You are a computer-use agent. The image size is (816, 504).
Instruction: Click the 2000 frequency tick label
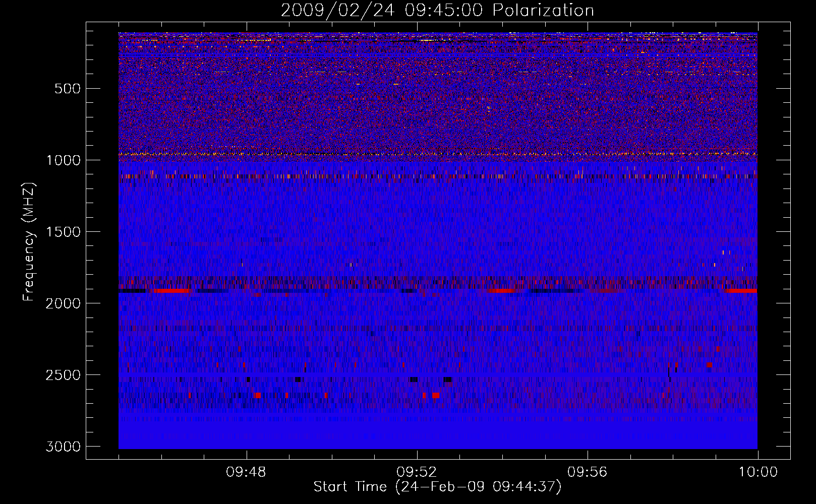63,303
